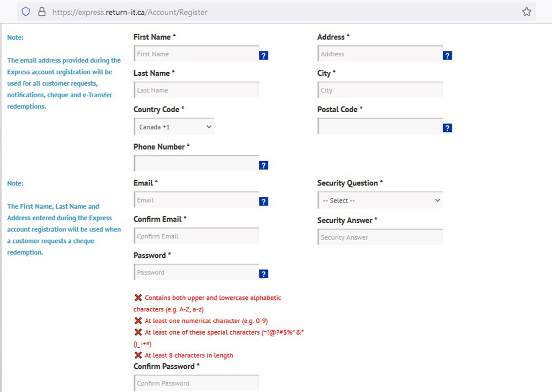Screen dimensions: 552x392
Task: Click the 'Security Question' label
Action: coord(347,183)
